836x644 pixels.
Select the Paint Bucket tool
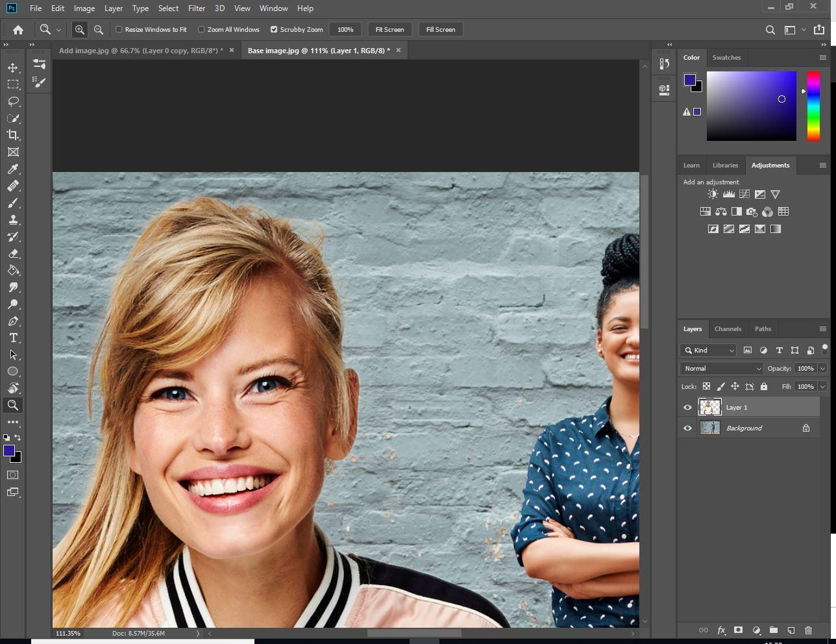(x=13, y=270)
